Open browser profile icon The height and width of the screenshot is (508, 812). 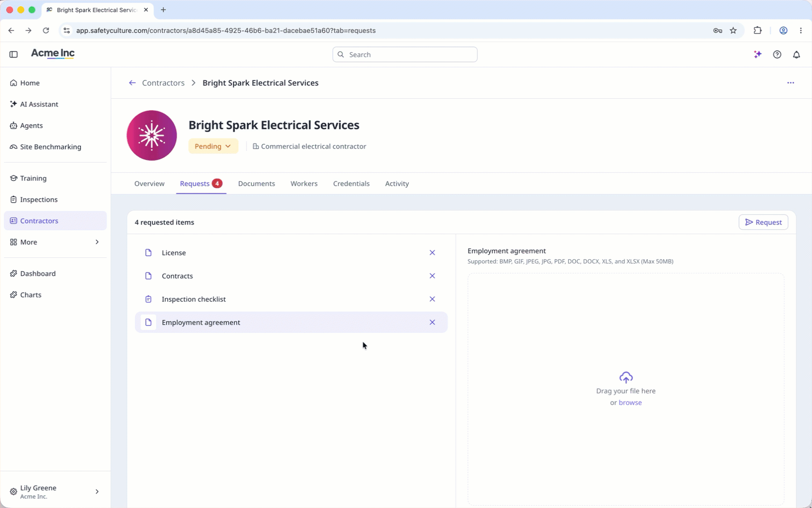pyautogui.click(x=783, y=30)
